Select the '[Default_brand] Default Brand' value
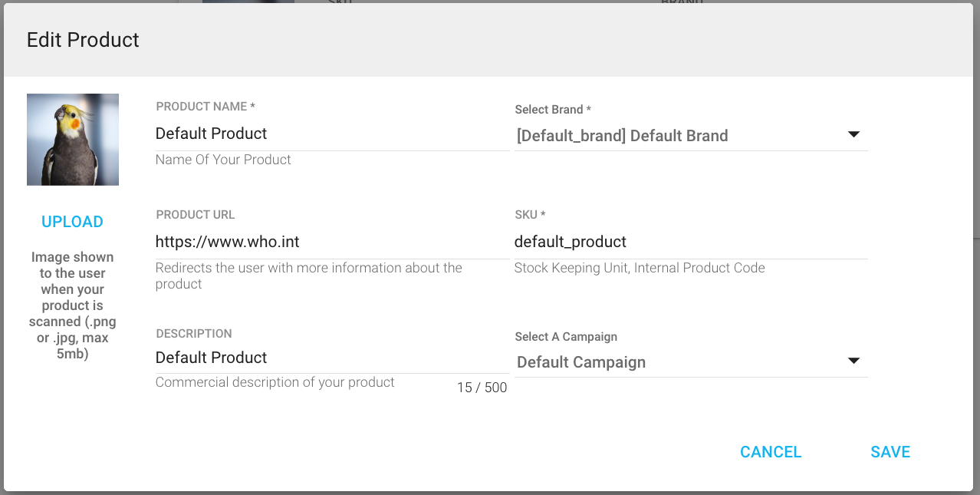The image size is (980, 495). [x=623, y=135]
